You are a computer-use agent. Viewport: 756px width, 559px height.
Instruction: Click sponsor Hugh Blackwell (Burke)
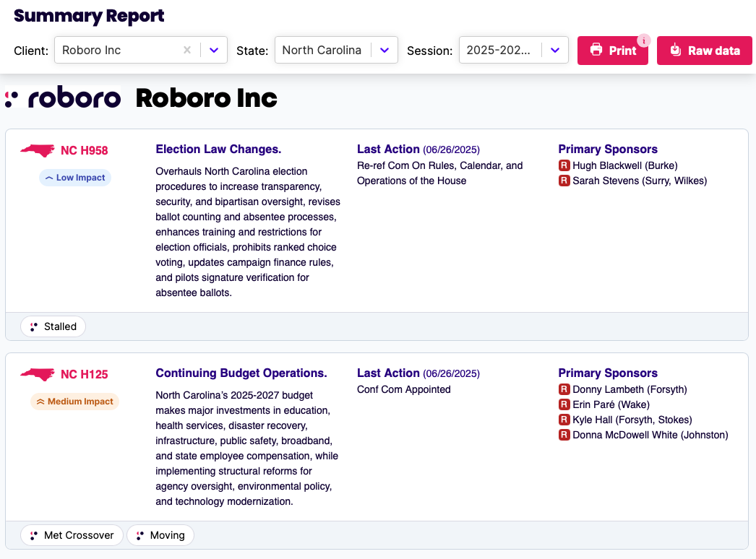625,166
